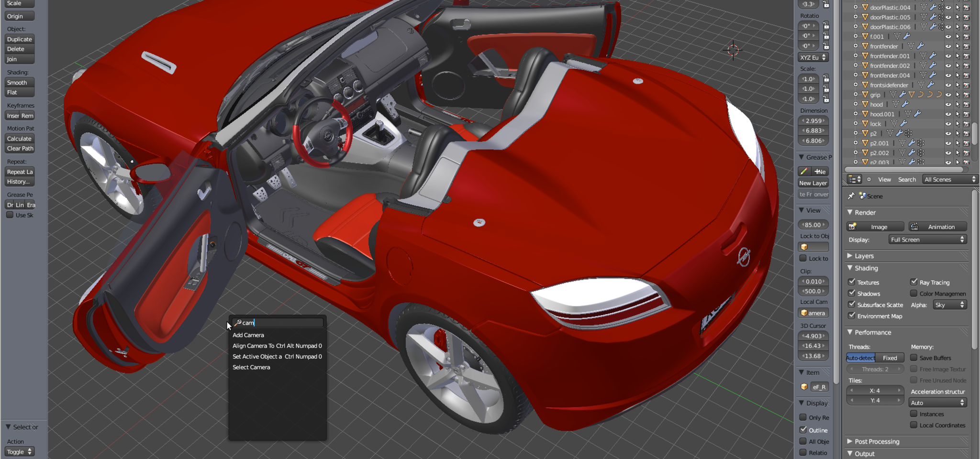Toggle the Ray Tracing checkbox
Viewport: 980px width, 459px height.
point(914,282)
